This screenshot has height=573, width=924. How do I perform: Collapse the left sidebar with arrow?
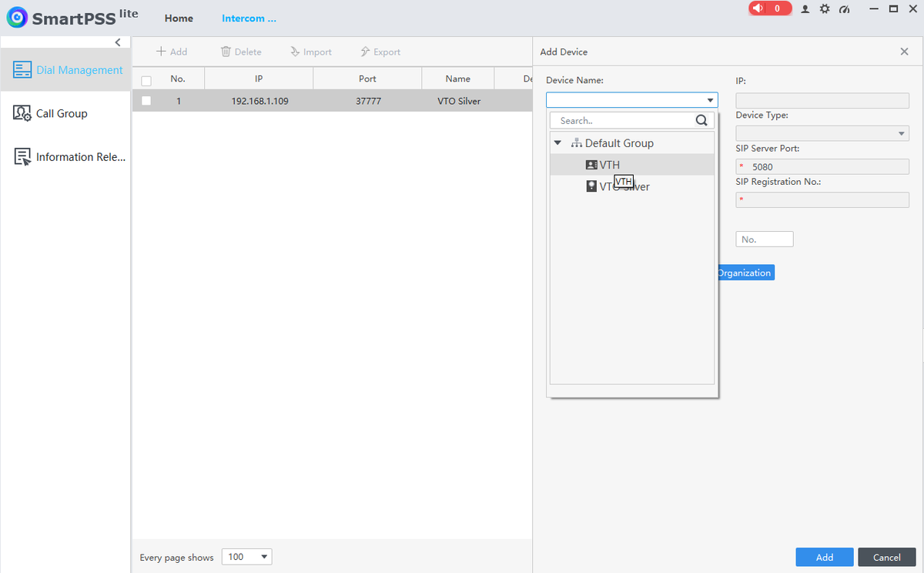pyautogui.click(x=118, y=42)
